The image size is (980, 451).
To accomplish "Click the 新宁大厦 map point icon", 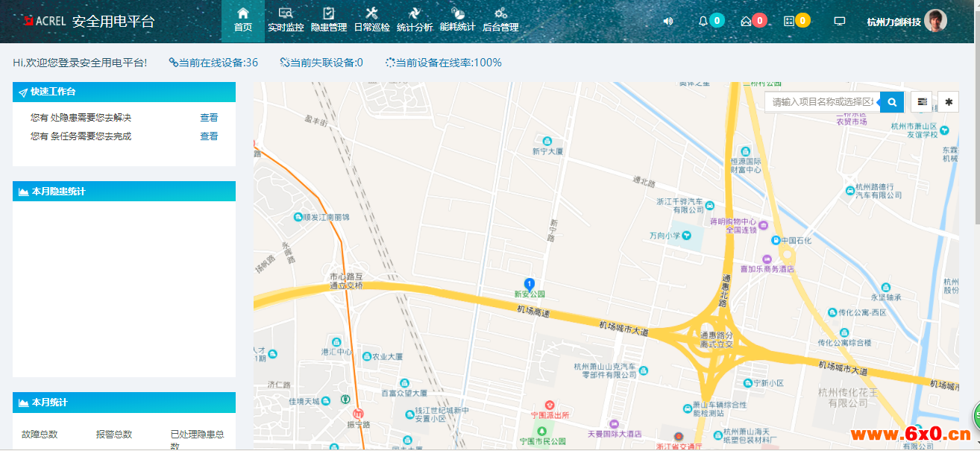I will (x=547, y=141).
